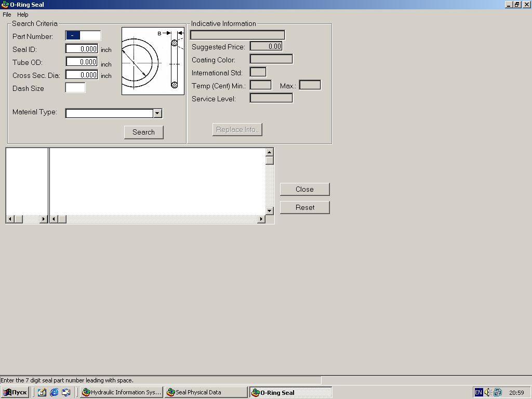Image resolution: width=532 pixels, height=399 pixels.
Task: Switch to Hydraulic Information System taskbar window
Action: (122, 392)
